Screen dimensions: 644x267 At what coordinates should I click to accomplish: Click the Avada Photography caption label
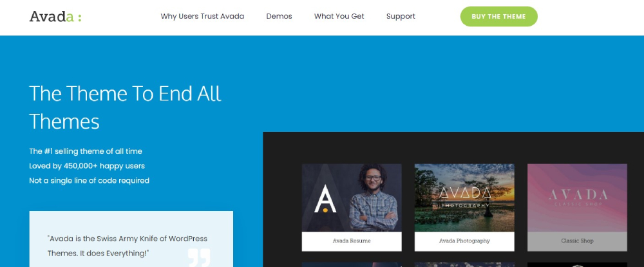[x=464, y=241]
